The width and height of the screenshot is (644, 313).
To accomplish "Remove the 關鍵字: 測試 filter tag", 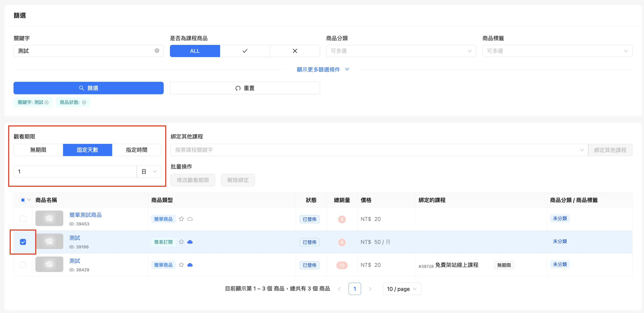I will pyautogui.click(x=47, y=102).
